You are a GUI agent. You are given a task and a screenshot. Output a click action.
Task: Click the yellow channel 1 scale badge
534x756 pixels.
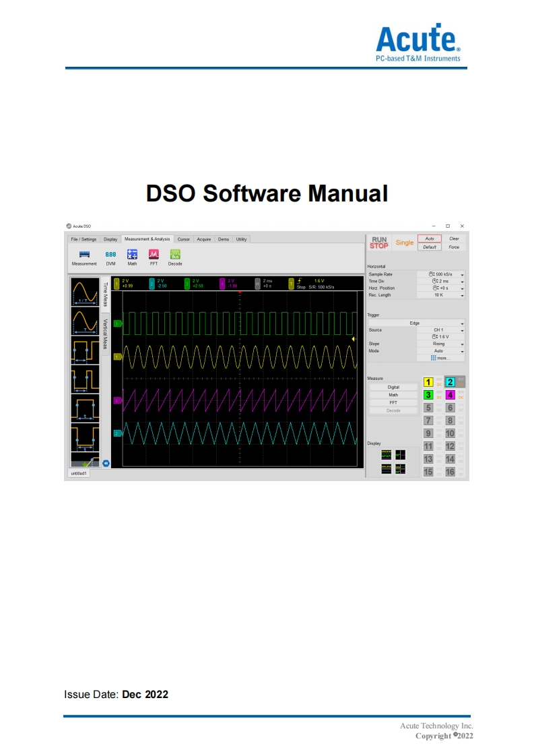coord(116,284)
